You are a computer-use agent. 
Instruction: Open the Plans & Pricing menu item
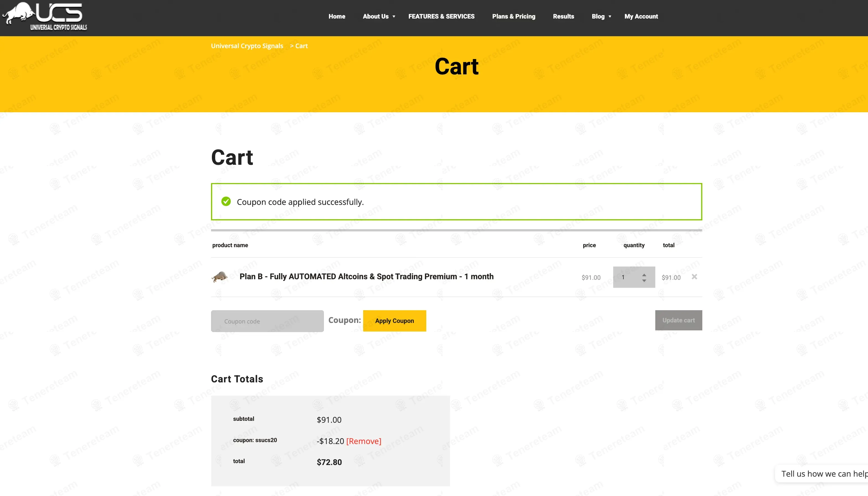(x=514, y=16)
